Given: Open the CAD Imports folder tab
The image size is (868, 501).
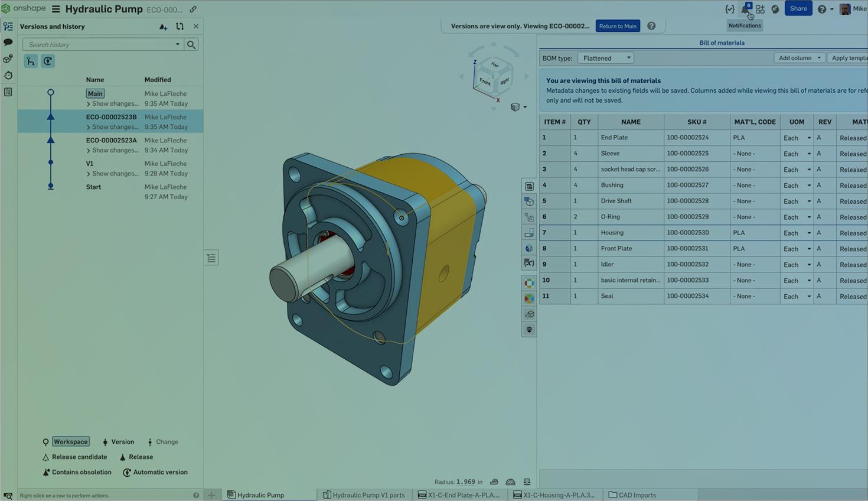Looking at the screenshot, I should [x=632, y=495].
